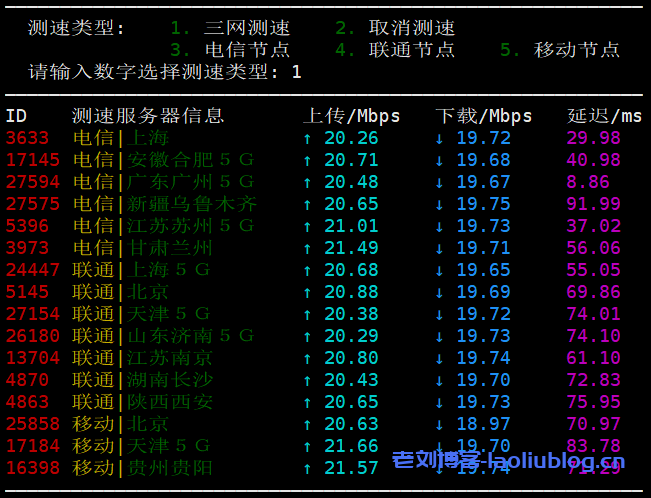Click server name 陕西西安
This screenshot has width=651, height=498.
(169, 402)
